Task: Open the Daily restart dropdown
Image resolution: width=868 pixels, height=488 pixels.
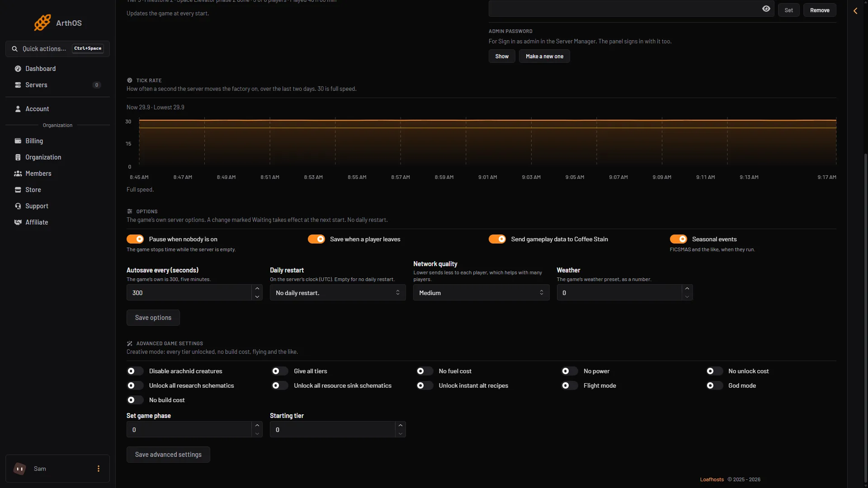Action: point(338,292)
